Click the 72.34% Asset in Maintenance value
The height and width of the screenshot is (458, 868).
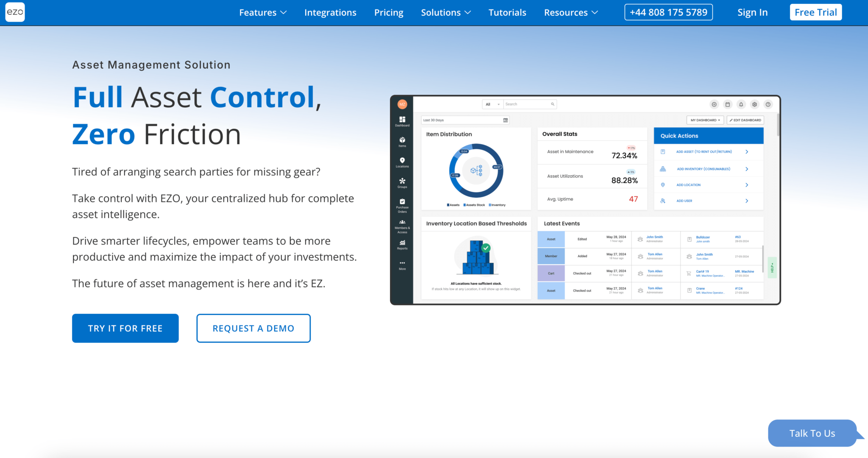624,156
